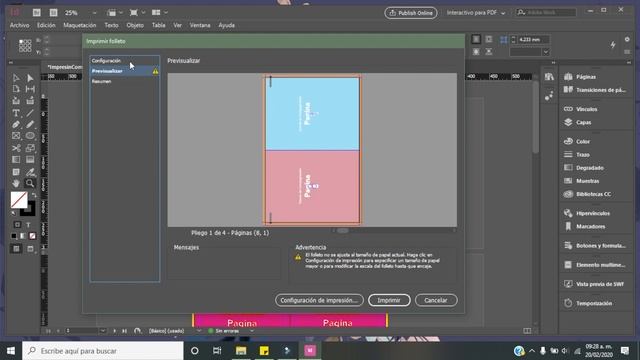This screenshot has width=640, height=360.
Task: Select the Pencil tool
Action: 30,124
